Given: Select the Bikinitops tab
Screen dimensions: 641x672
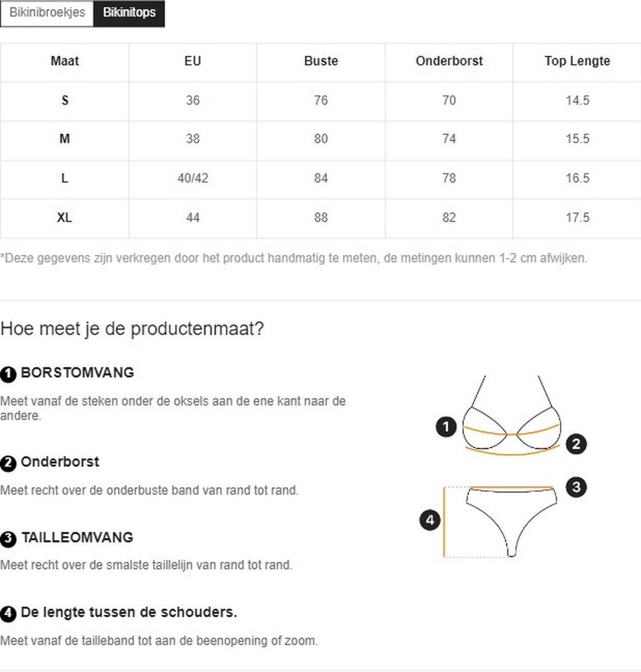Looking at the screenshot, I should [x=129, y=12].
